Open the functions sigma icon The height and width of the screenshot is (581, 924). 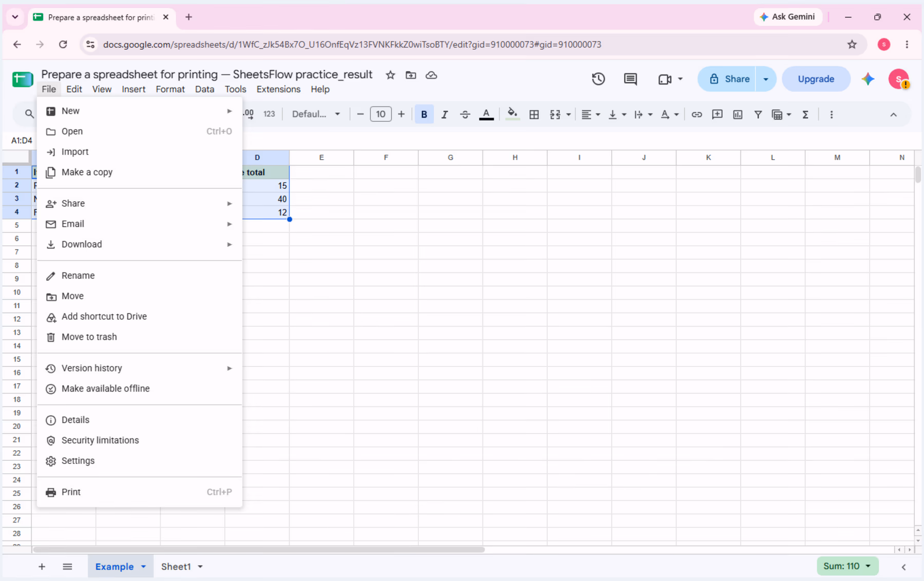(805, 114)
